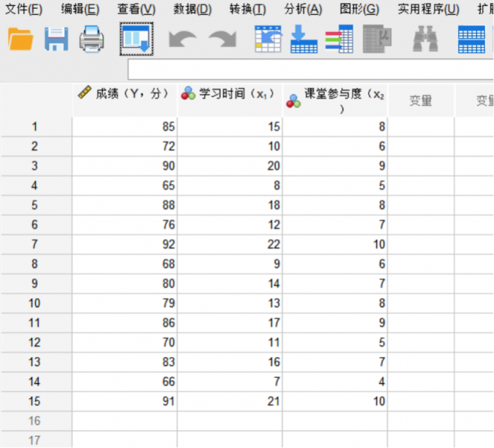Click participation cell 9 in row 11

tap(335, 323)
